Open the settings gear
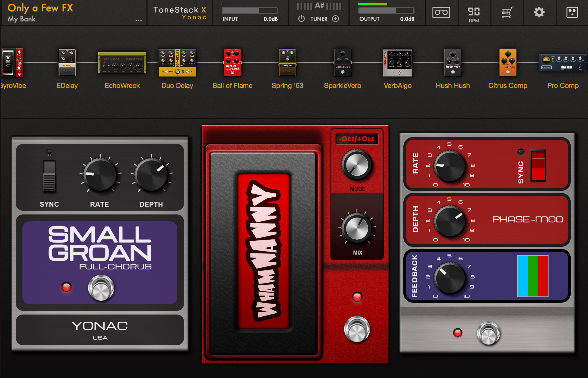 pos(539,12)
